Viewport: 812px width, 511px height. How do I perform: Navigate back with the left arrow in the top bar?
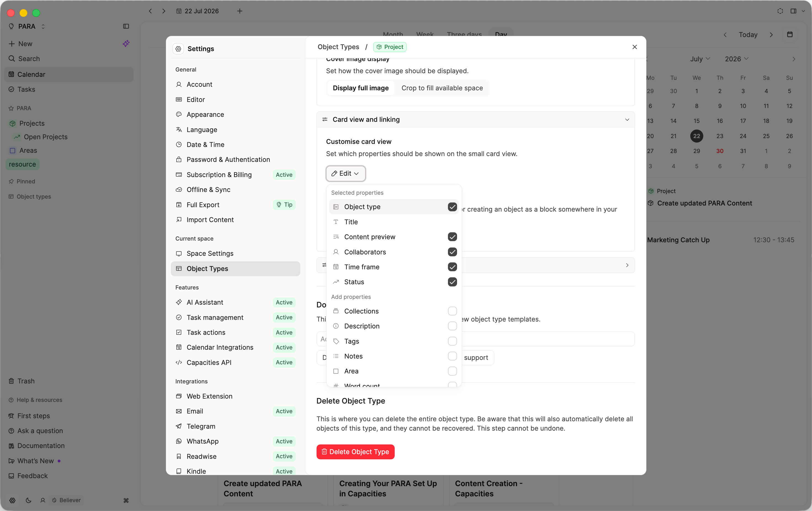(x=150, y=11)
